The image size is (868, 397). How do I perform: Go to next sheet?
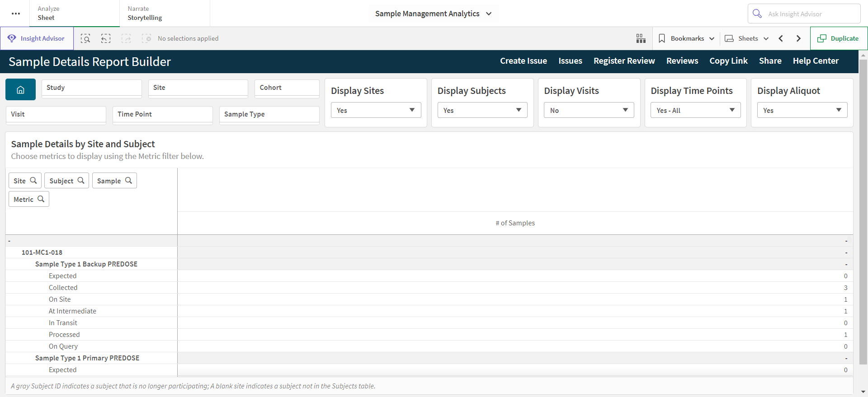click(798, 38)
